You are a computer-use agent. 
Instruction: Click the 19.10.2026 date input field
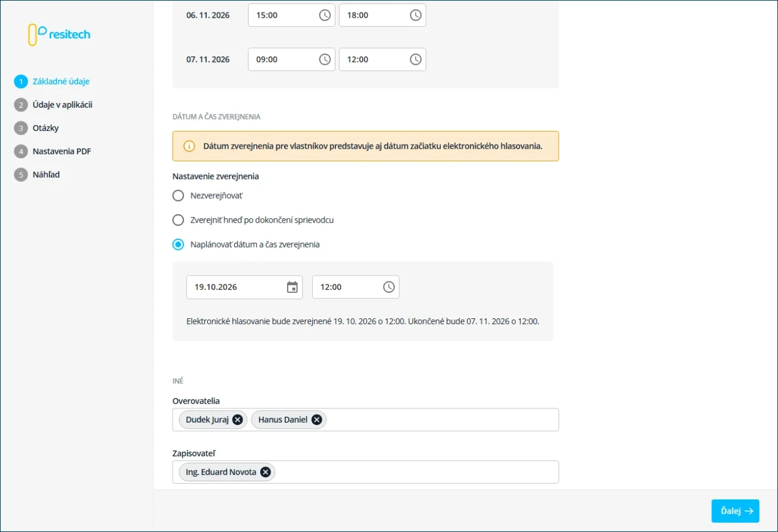click(x=244, y=287)
